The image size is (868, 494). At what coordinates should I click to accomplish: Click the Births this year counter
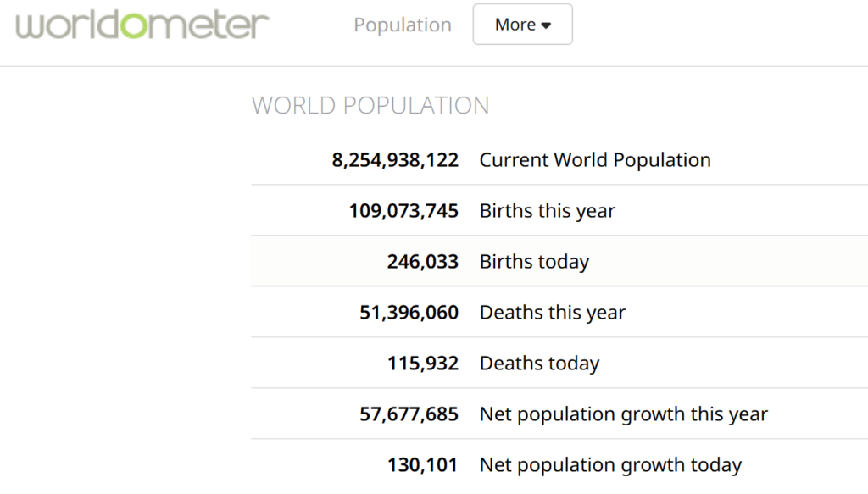pyautogui.click(x=403, y=210)
